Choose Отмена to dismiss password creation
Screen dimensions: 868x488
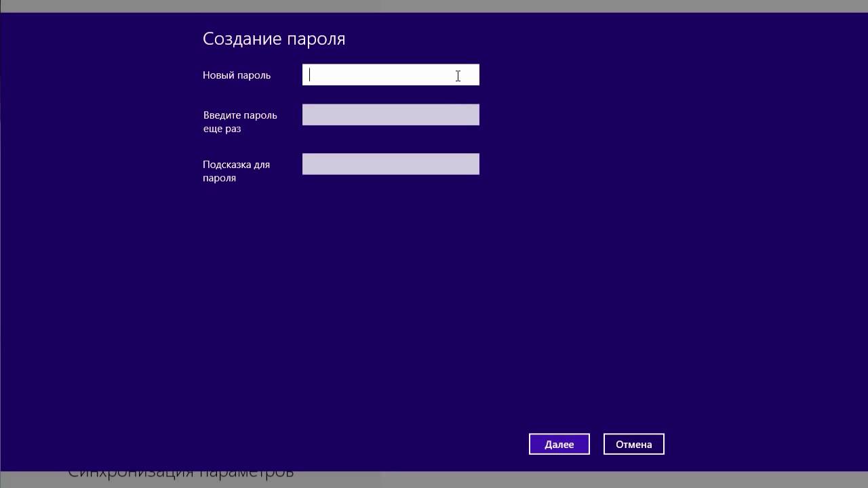tap(633, 444)
